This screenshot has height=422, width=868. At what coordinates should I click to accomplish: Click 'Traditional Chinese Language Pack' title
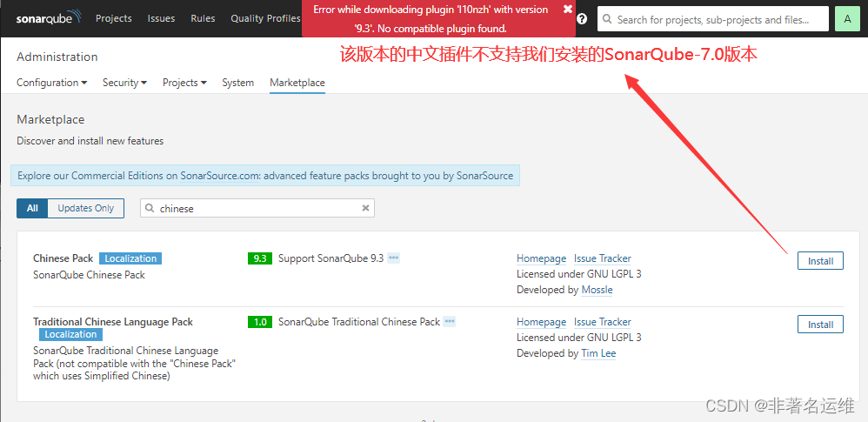[x=113, y=322]
